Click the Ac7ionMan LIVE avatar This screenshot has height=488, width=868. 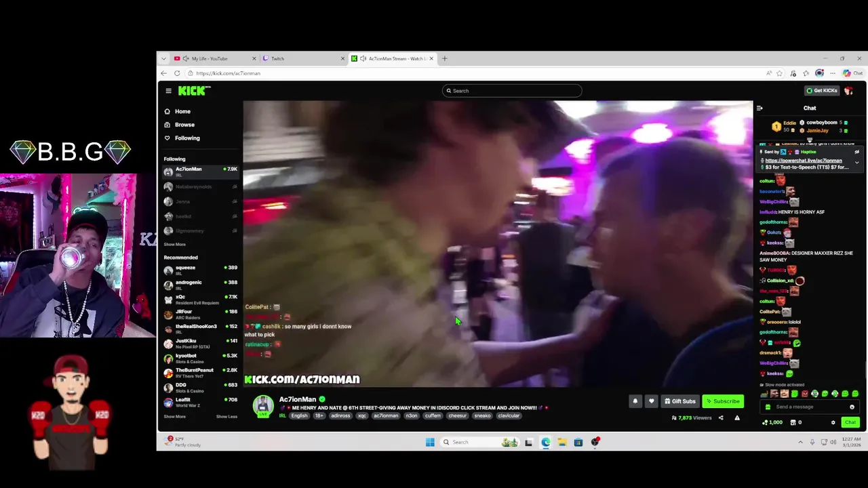263,405
